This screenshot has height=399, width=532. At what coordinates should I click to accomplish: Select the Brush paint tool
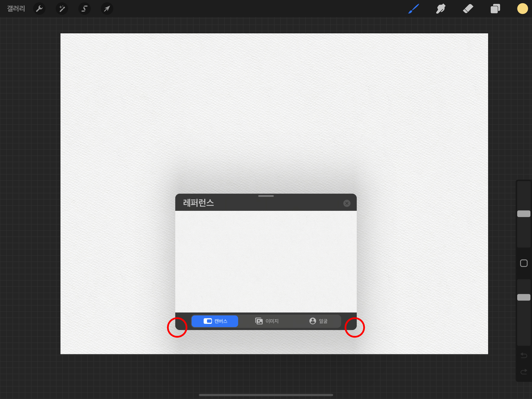[413, 9]
